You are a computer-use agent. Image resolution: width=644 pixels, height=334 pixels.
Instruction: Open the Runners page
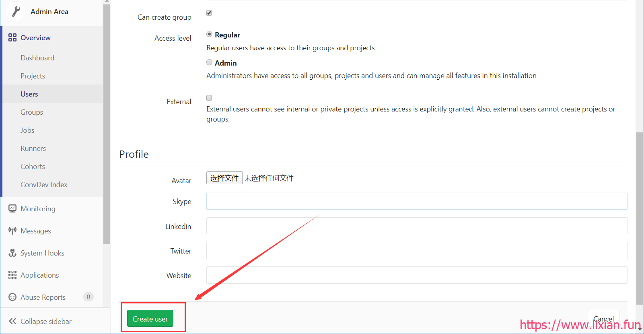(33, 148)
